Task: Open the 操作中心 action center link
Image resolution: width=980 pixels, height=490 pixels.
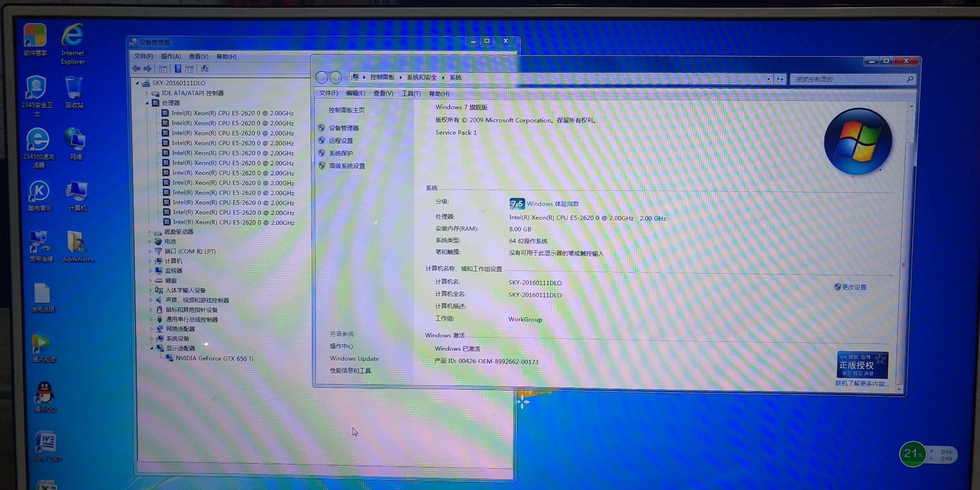Action: point(341,346)
